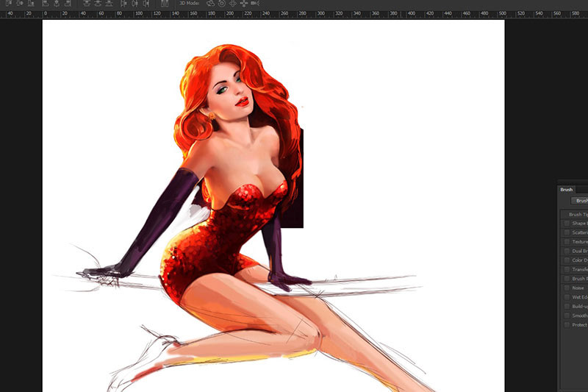This screenshot has height=392, width=588.
Task: Click the Distribute left edges icon
Action: tap(123, 4)
